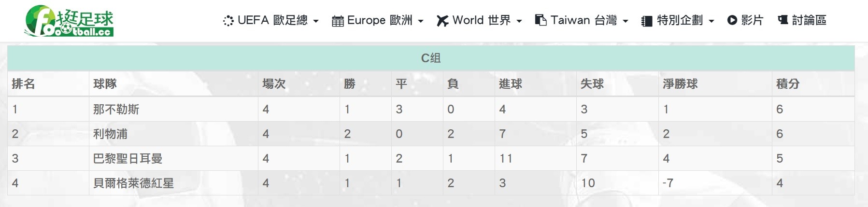This screenshot has width=868, height=207.
Task: Click the football.cc site logo
Action: [69, 21]
